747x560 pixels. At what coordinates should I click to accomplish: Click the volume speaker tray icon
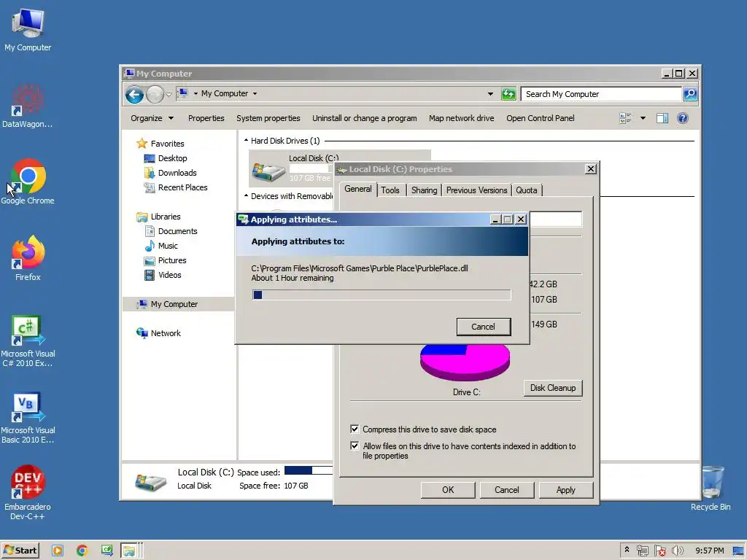(677, 551)
